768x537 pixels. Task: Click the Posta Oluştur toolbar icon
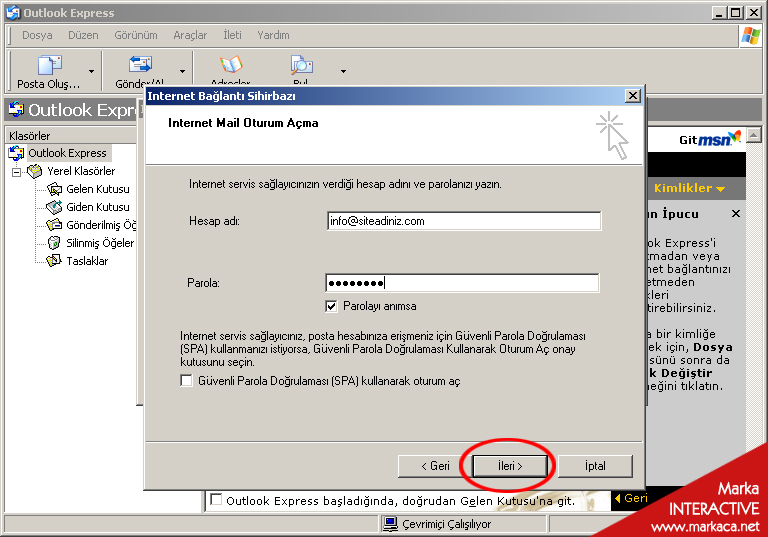49,65
